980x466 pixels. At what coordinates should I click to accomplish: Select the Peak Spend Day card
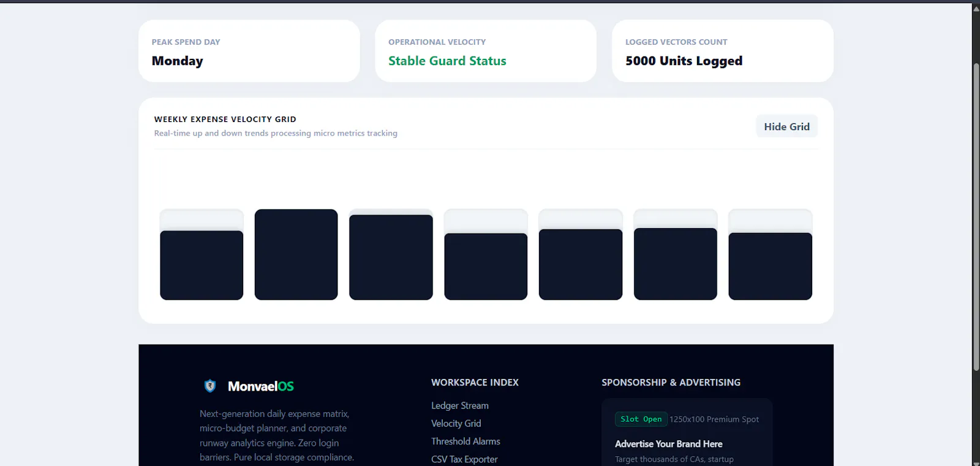[249, 51]
